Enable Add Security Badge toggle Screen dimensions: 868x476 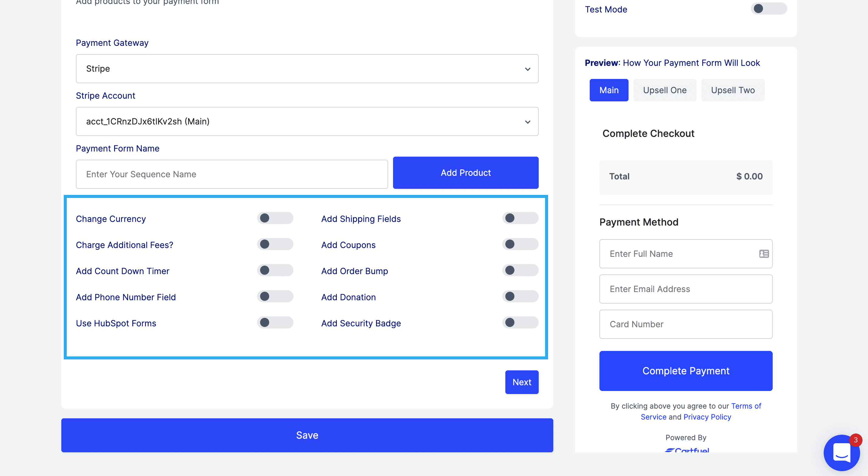pos(520,323)
